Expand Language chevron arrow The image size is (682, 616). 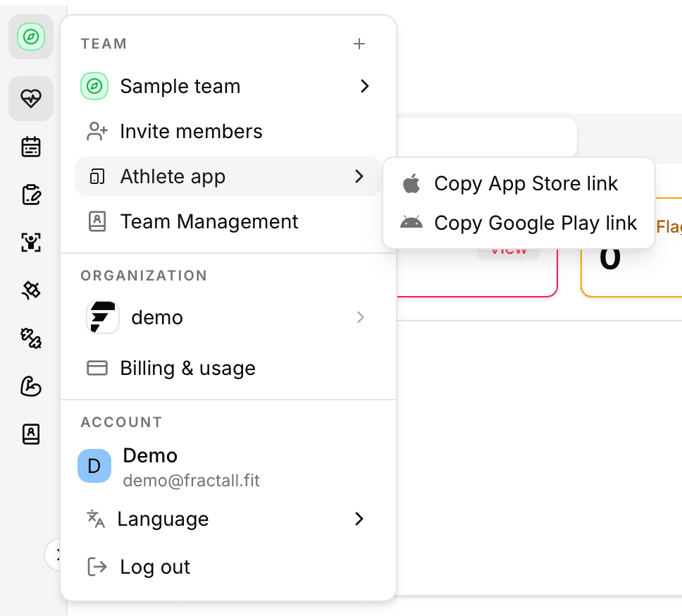click(359, 519)
